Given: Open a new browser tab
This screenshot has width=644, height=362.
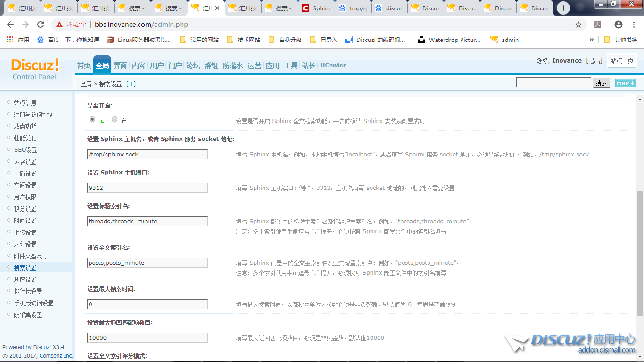Looking at the screenshot, I should [563, 8].
